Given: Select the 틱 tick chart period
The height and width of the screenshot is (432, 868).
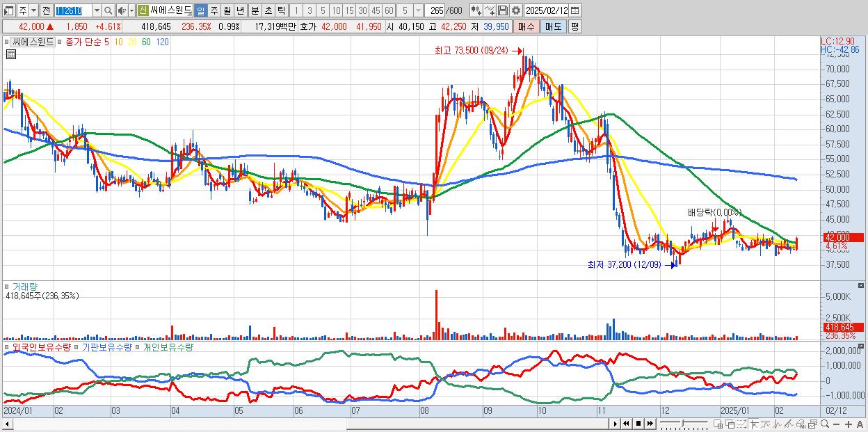Looking at the screenshot, I should tap(281, 10).
